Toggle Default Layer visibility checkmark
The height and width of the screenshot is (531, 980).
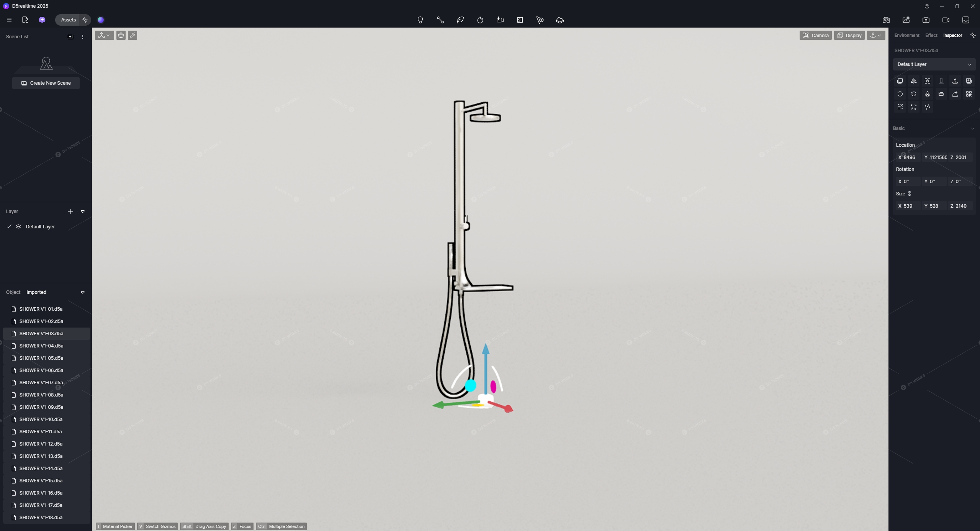click(9, 227)
